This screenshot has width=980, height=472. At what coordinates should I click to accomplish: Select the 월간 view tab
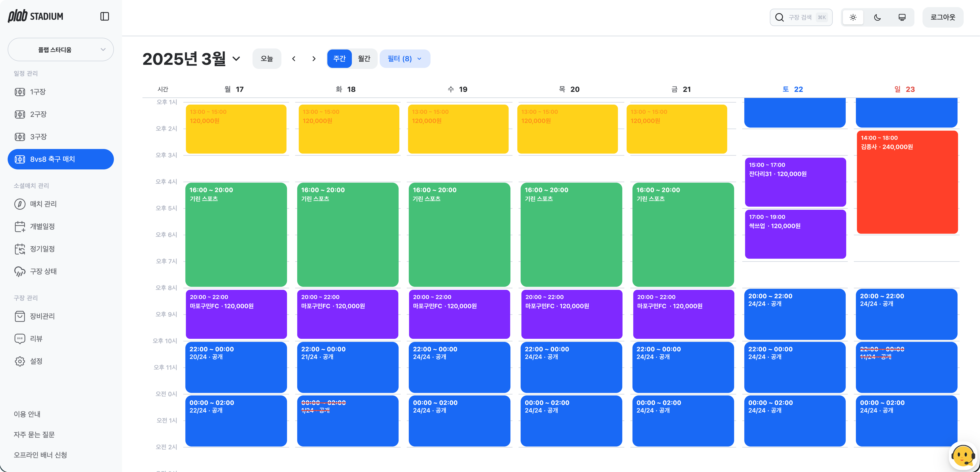point(364,59)
